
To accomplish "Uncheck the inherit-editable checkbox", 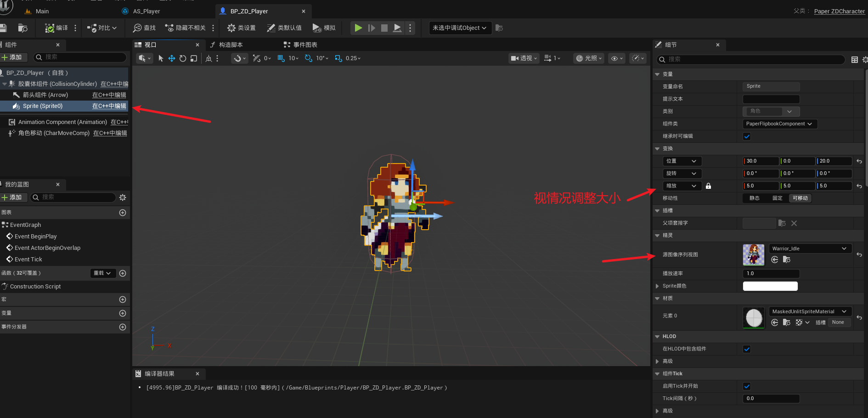I will [x=747, y=136].
